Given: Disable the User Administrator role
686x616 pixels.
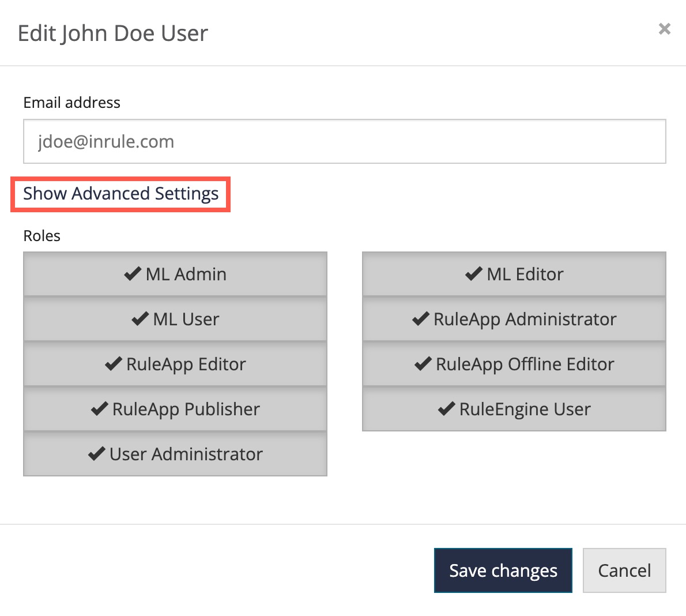Looking at the screenshot, I should pos(175,454).
